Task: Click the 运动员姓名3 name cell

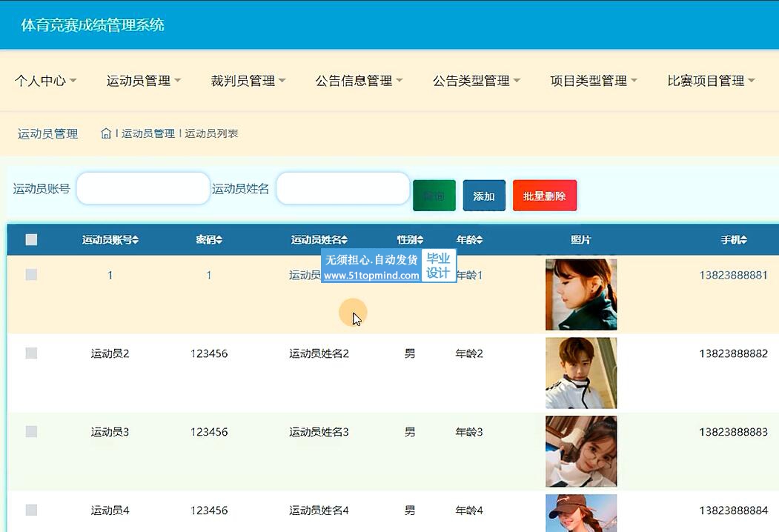Action: [x=319, y=432]
